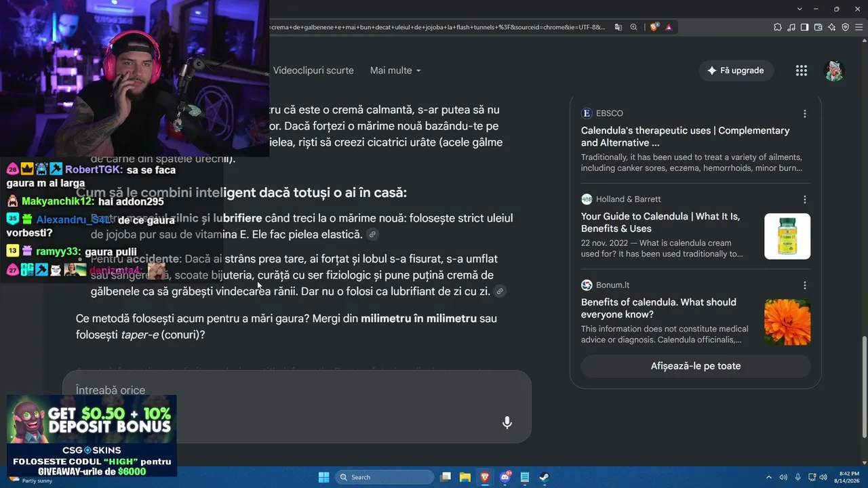Open Task View on the taskbar
868x488 pixels.
pos(446,477)
